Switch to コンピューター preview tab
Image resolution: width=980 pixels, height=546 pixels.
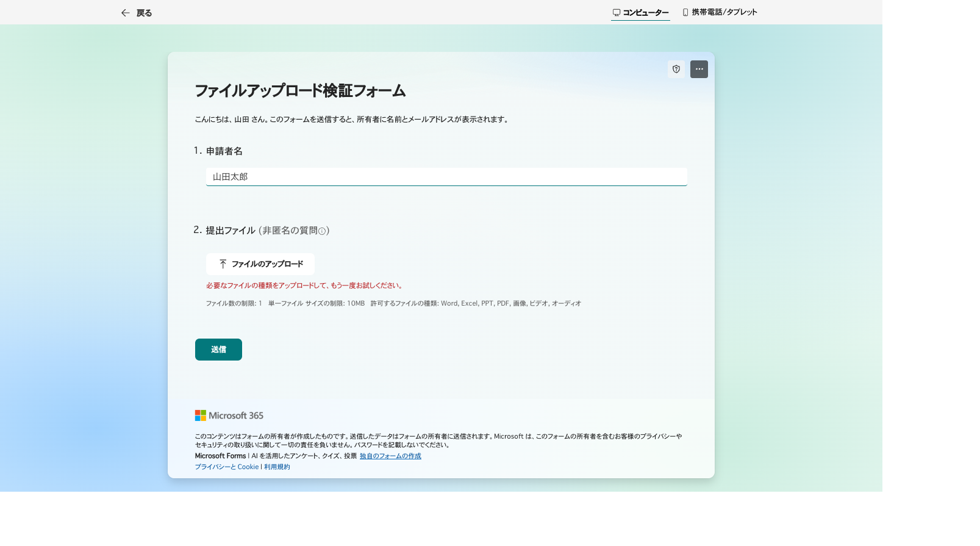640,12
